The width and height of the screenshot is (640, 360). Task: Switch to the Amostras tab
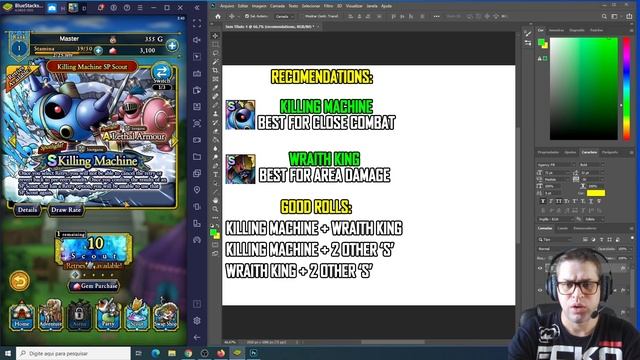(x=557, y=30)
